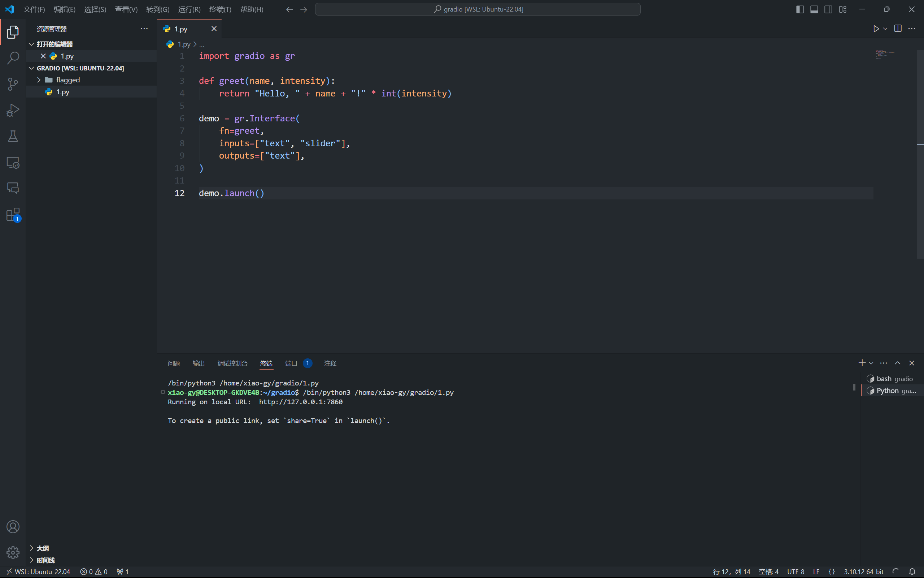This screenshot has height=578, width=924.
Task: Click LF end-of-line setting
Action: tap(816, 571)
